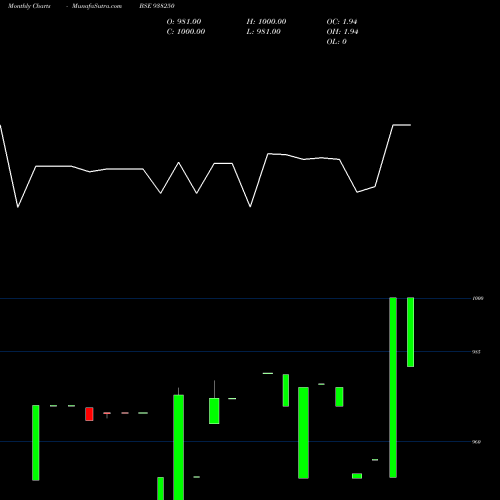This screenshot has width=500, height=500.
Task: Click the BSE 938250 symbol label
Action: pos(157,6)
